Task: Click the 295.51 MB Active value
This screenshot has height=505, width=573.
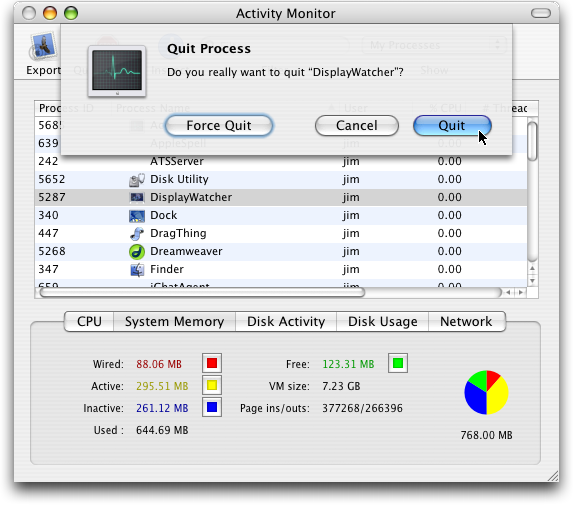Action: click(x=162, y=386)
